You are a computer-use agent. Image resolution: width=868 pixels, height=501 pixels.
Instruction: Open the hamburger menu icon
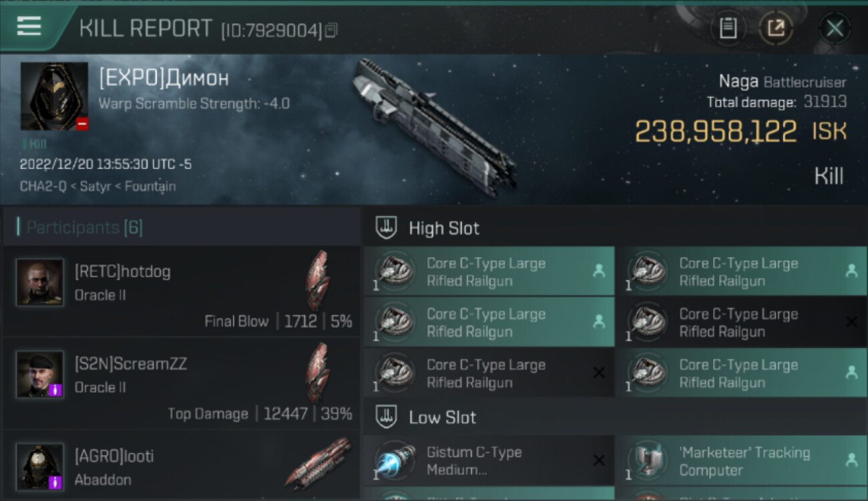29,27
